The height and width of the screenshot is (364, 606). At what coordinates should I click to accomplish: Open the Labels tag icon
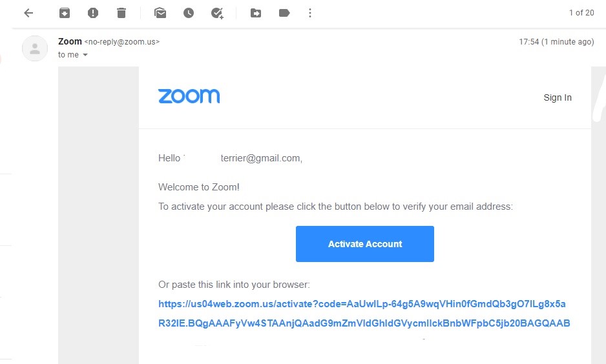pyautogui.click(x=284, y=13)
